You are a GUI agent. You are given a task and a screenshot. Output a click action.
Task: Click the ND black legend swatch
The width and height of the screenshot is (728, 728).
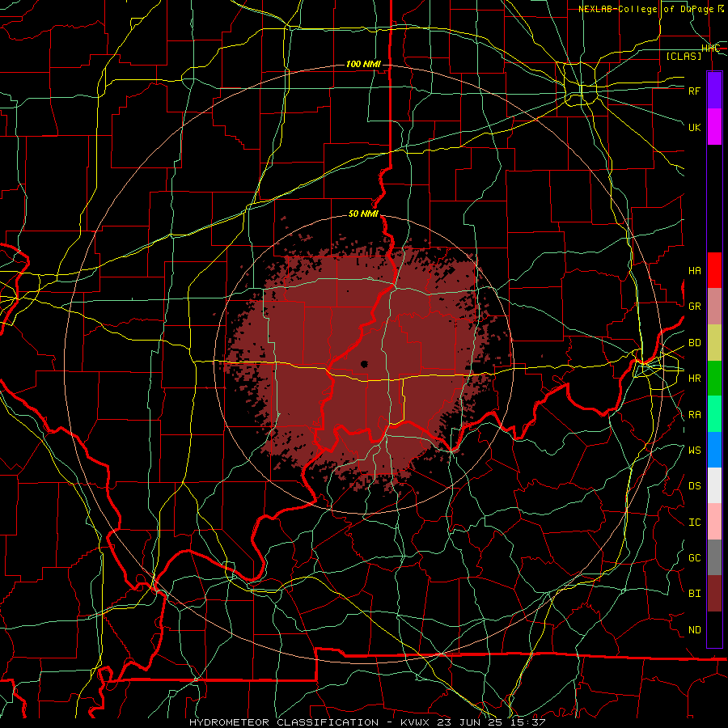pos(714,629)
